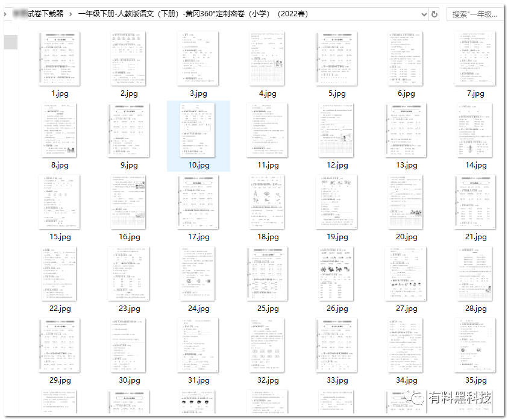This screenshot has width=508, height=420.
Task: Select thumbnail of 2.jpg
Action: click(x=128, y=58)
